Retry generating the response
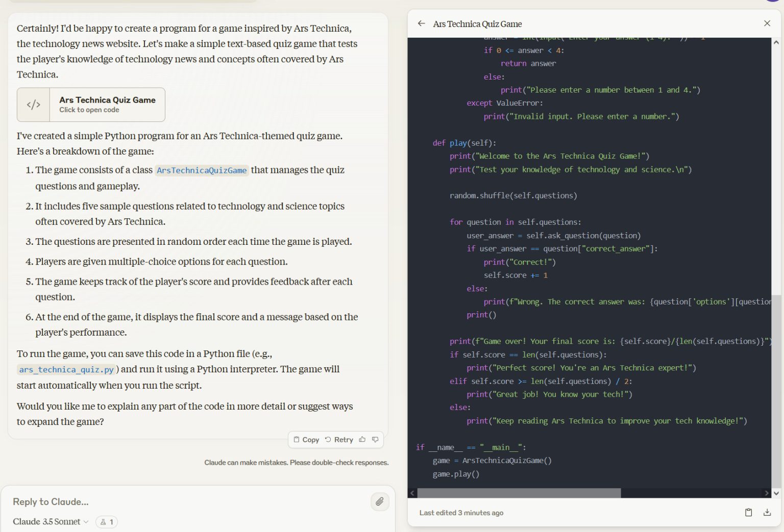Image resolution: width=784 pixels, height=532 pixels. point(339,440)
